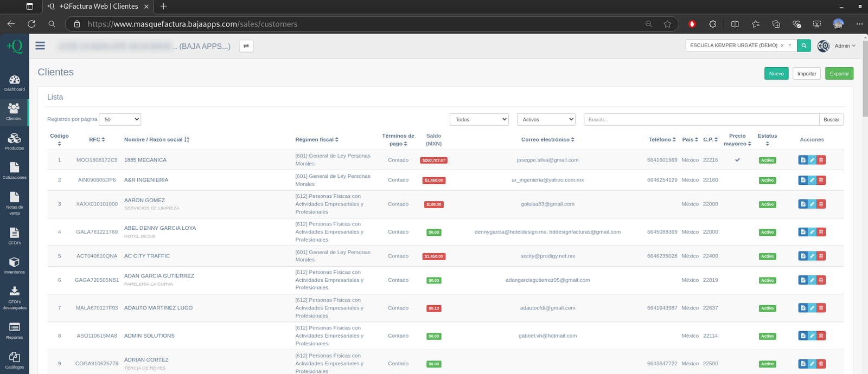
Task: Open the Inventarios sidebar icon
Action: [15, 265]
